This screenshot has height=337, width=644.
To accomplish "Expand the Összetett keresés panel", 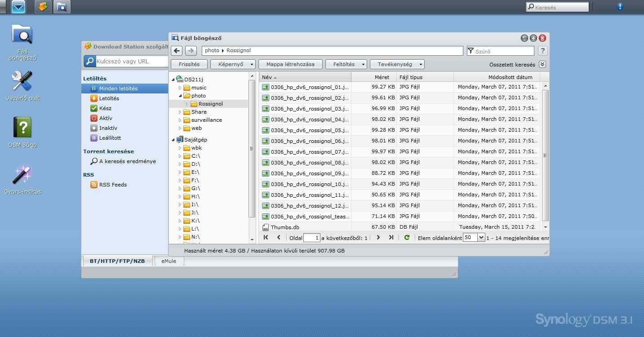I will click(542, 64).
